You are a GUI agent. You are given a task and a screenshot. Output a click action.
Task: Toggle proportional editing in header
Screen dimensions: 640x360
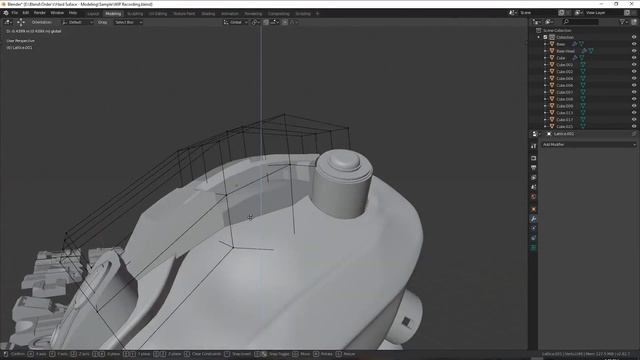(285, 22)
